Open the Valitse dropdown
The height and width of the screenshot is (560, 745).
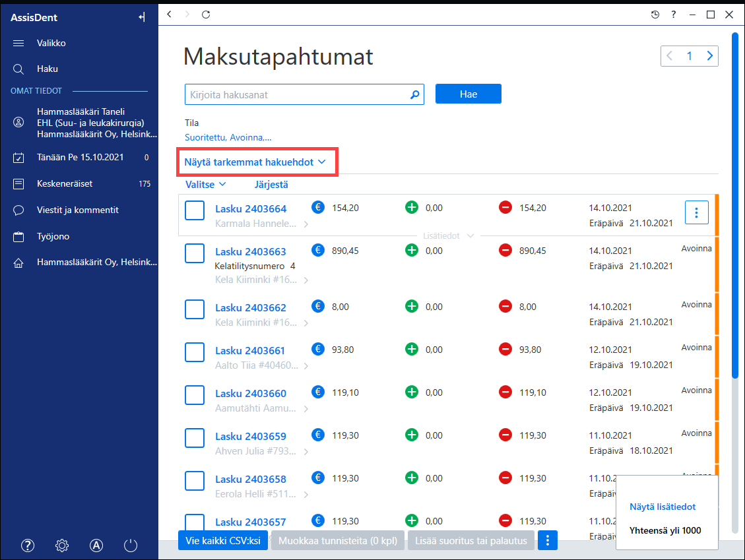[x=205, y=184]
